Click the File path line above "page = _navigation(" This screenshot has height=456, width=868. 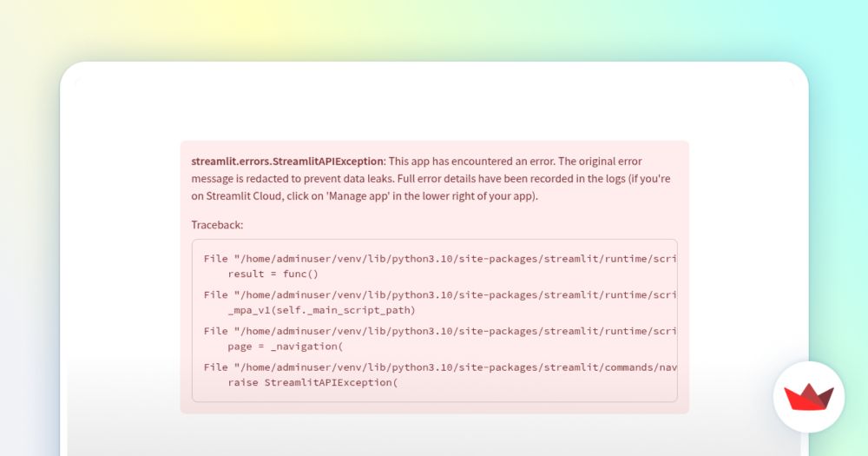(440, 331)
